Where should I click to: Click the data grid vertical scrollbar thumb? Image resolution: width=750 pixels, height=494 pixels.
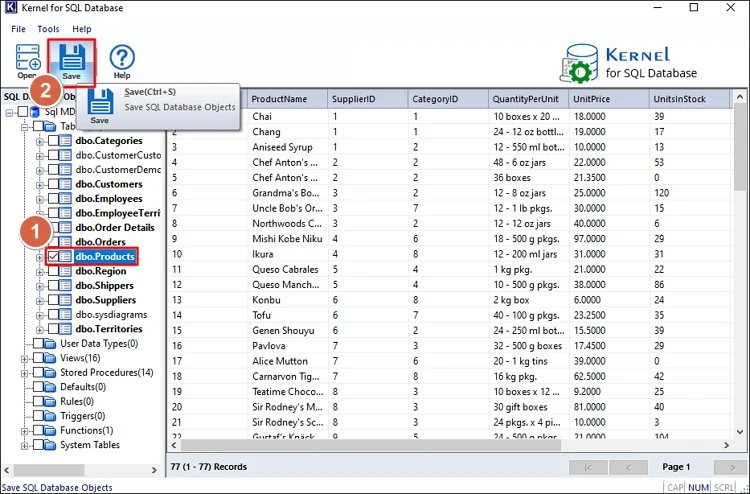[739, 149]
